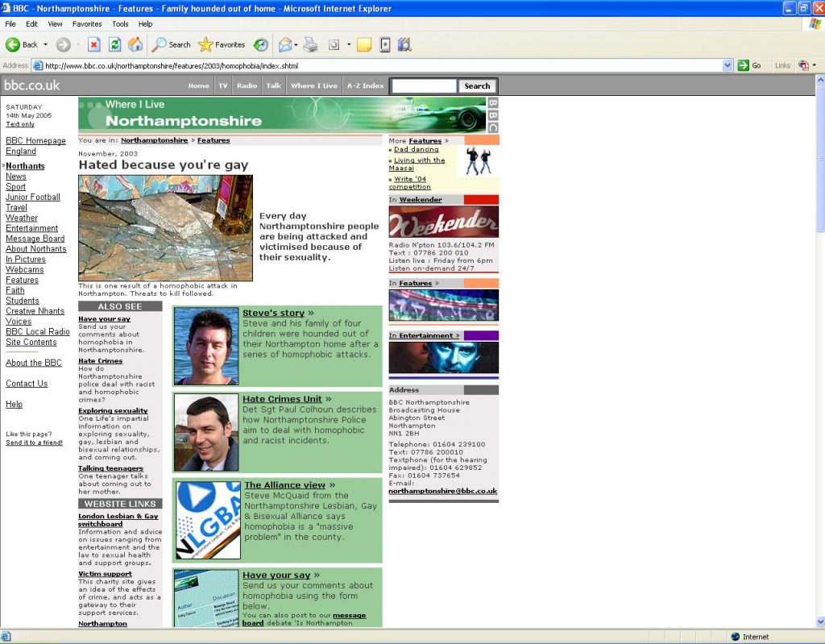Image resolution: width=825 pixels, height=644 pixels.
Task: Open the File menu
Action: tap(10, 23)
